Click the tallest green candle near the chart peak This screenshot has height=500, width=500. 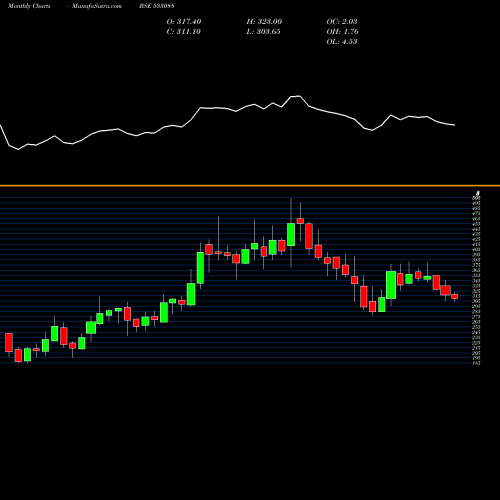click(x=291, y=235)
